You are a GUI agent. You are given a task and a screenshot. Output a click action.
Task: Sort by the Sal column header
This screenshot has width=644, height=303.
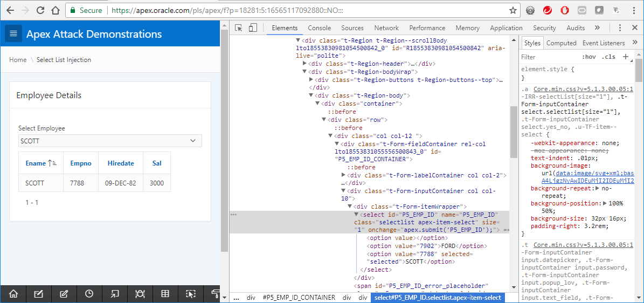coord(157,163)
